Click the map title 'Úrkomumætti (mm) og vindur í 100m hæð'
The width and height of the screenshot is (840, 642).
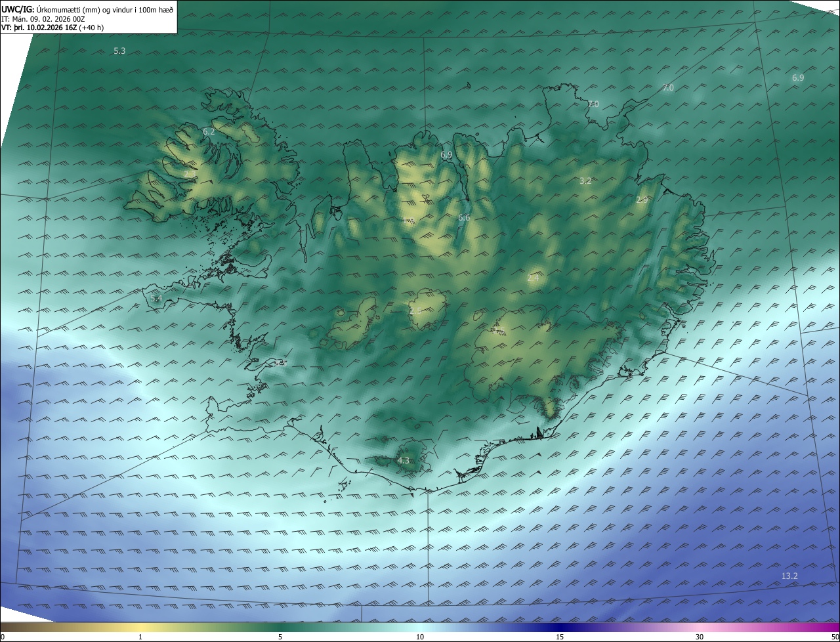click(105, 10)
